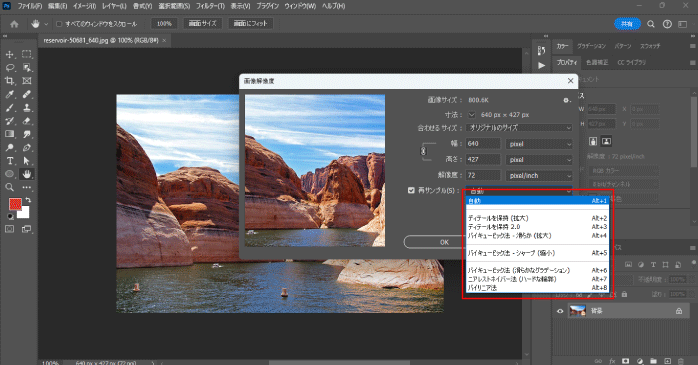698x365 pixels.
Task: Choose バイキュービック法 - シャープ (縮小) option
Action: point(537,253)
